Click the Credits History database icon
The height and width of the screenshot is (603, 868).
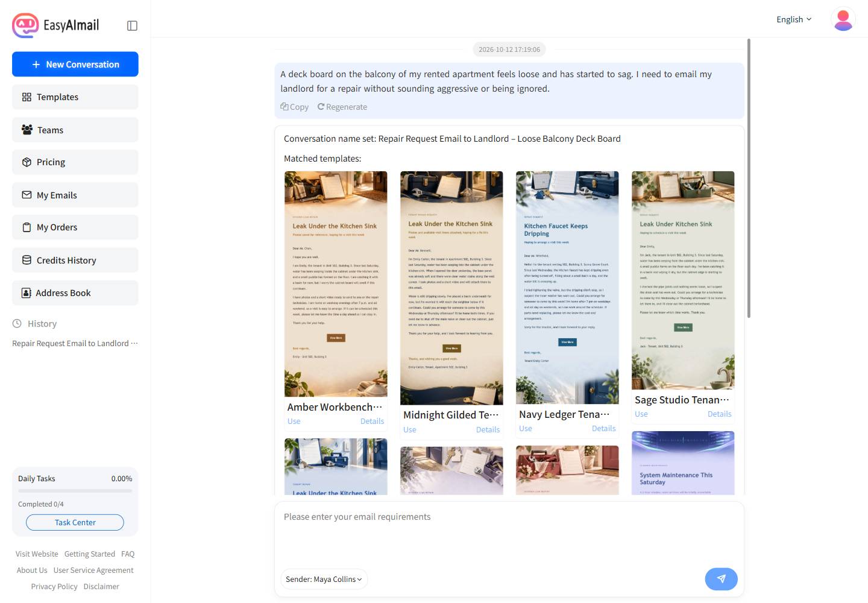27,260
